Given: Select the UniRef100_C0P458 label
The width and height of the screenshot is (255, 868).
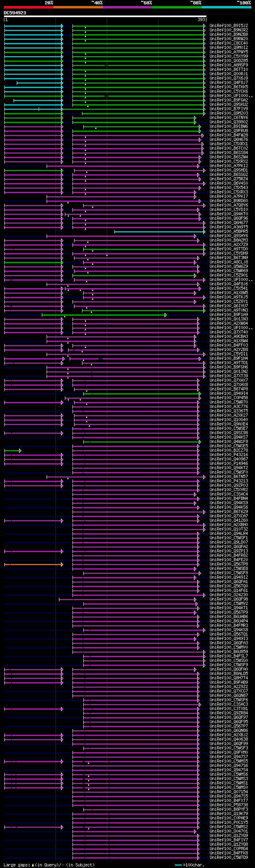Looking at the screenshot, I should pyautogui.click(x=229, y=398).
